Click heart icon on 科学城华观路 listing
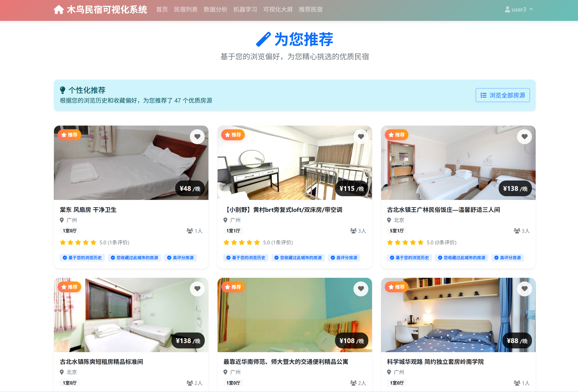 [x=524, y=289]
